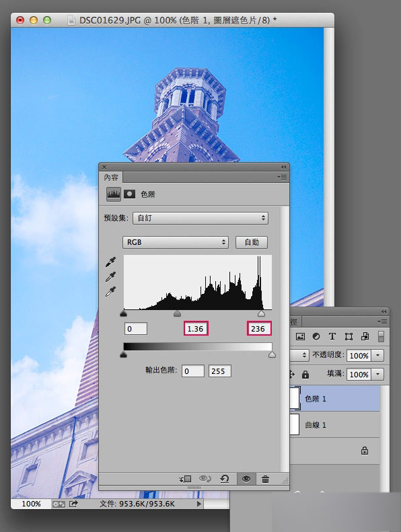Click the histogram graph in Levels
Viewport: 401px width, 532px height.
[x=198, y=282]
